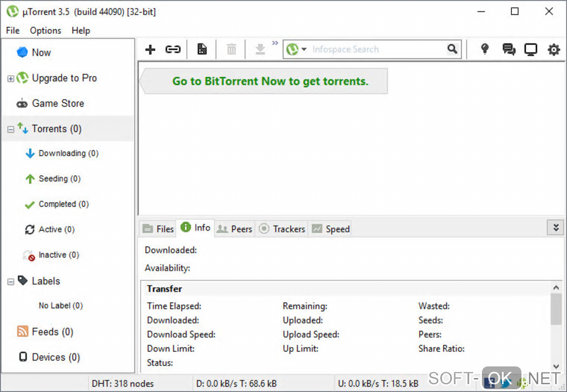Click the search magnifier icon

pos(452,49)
